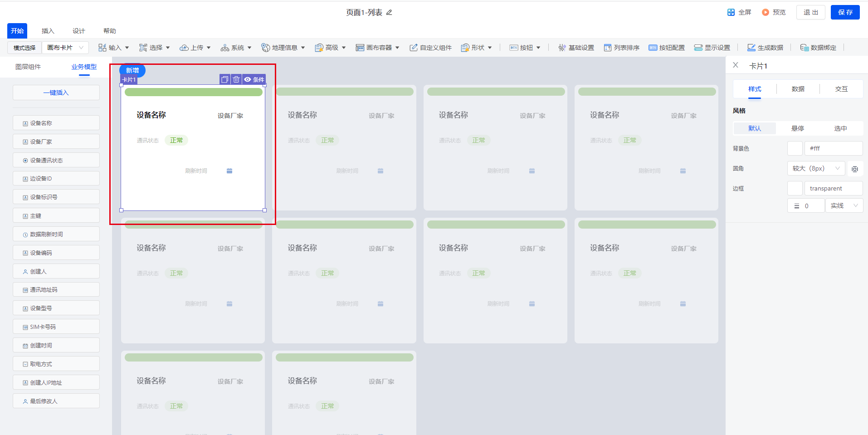
Task: Click the pencil icon beside 页面1-列表 title
Action: (389, 13)
